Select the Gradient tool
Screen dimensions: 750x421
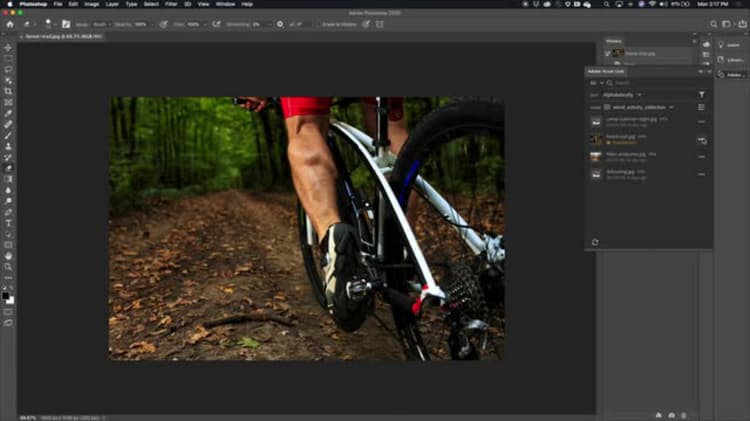pyautogui.click(x=8, y=179)
